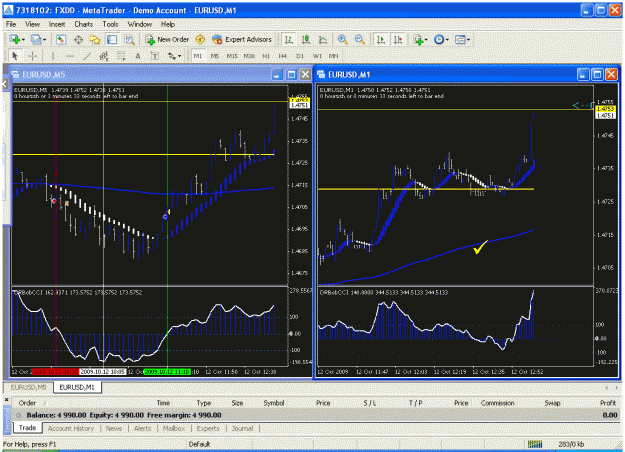Toggle the Expert Advisors button
625x452 pixels.
point(242,39)
